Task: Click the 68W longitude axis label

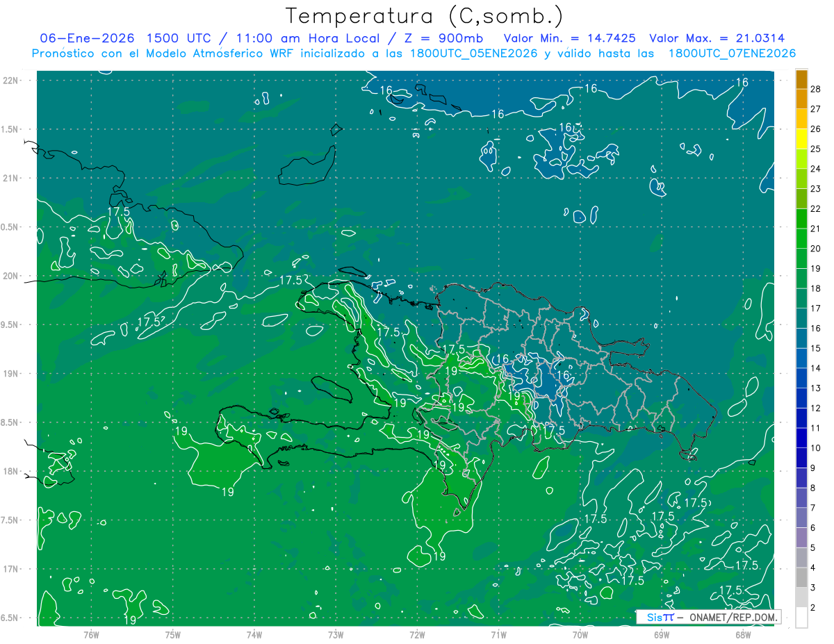Action: [743, 634]
